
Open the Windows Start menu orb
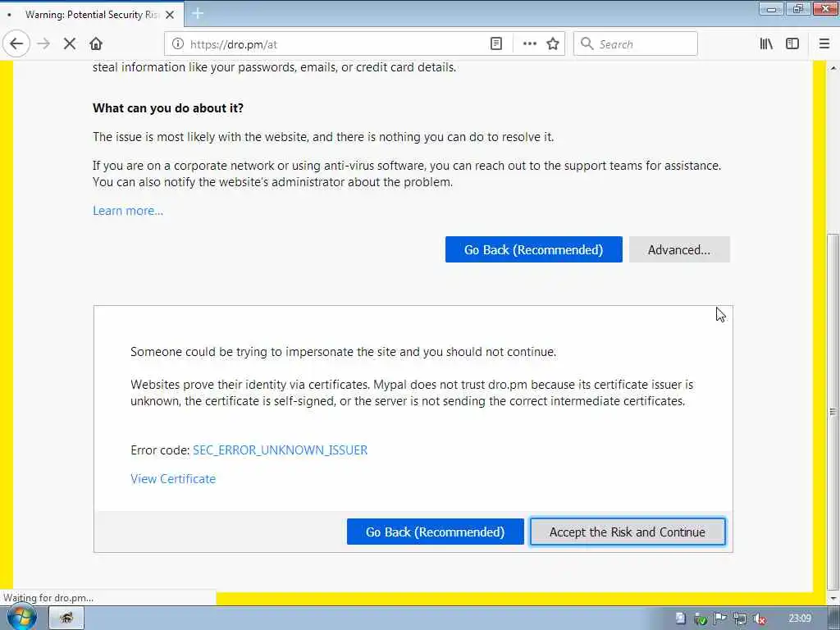pos(21,618)
